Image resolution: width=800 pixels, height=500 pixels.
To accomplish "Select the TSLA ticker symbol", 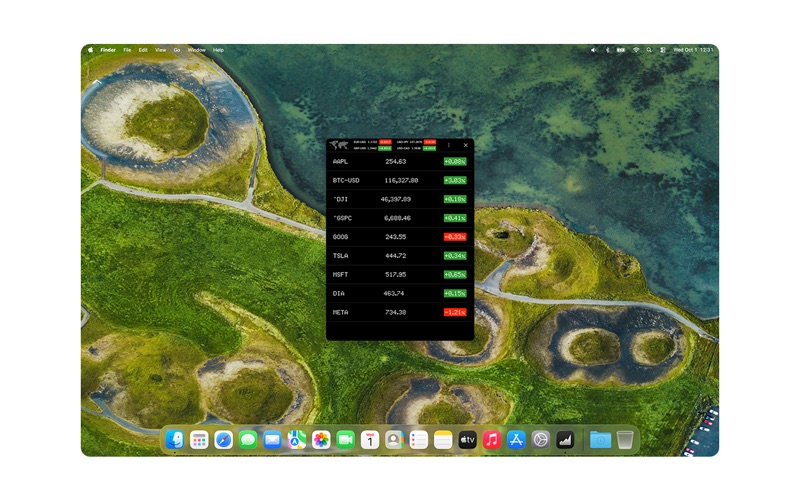I will [x=340, y=256].
